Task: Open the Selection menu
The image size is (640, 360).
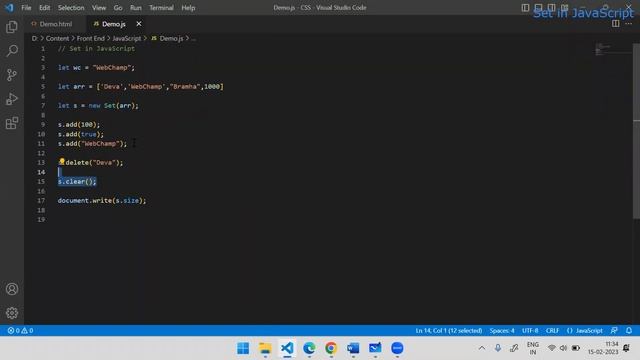Action: (71, 8)
